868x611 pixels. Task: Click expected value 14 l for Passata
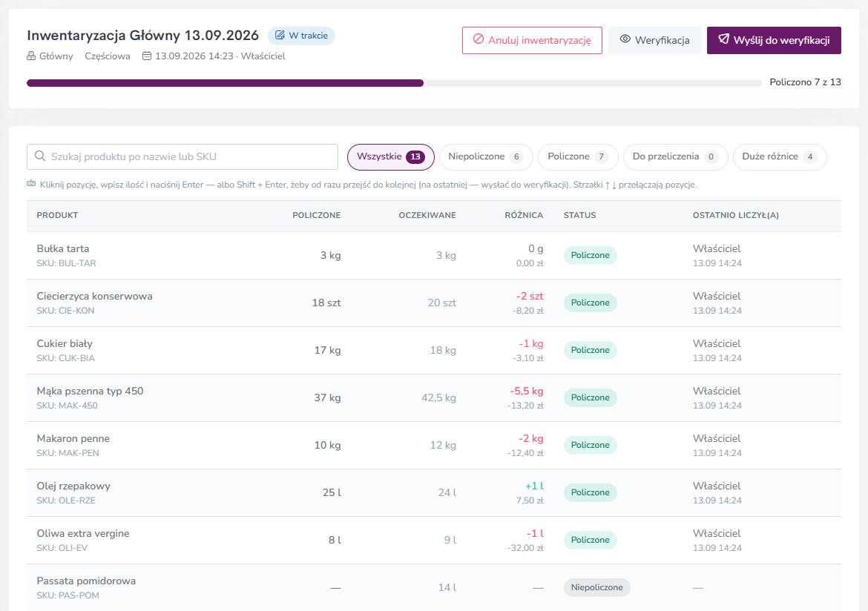coord(447,588)
